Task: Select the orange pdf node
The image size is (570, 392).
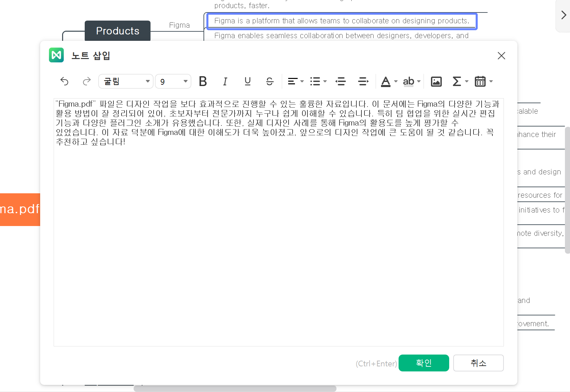Action: [20, 209]
